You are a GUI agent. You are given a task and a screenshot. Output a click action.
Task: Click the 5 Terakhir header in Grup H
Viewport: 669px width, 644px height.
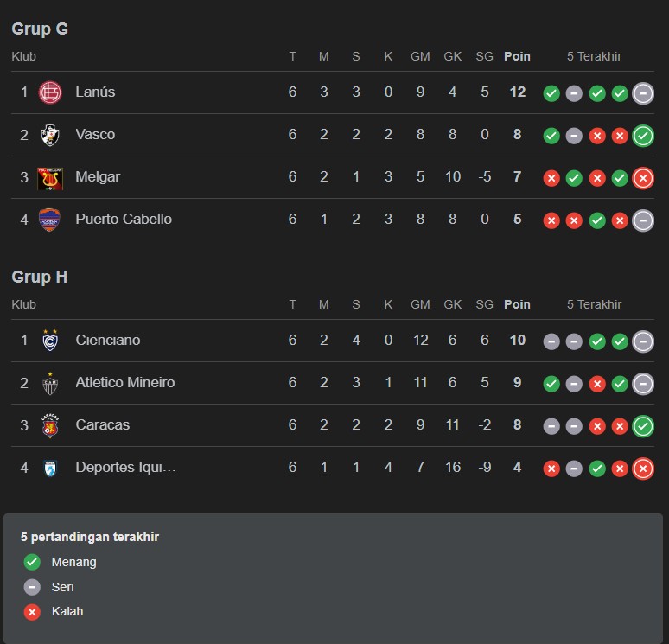[x=594, y=304]
